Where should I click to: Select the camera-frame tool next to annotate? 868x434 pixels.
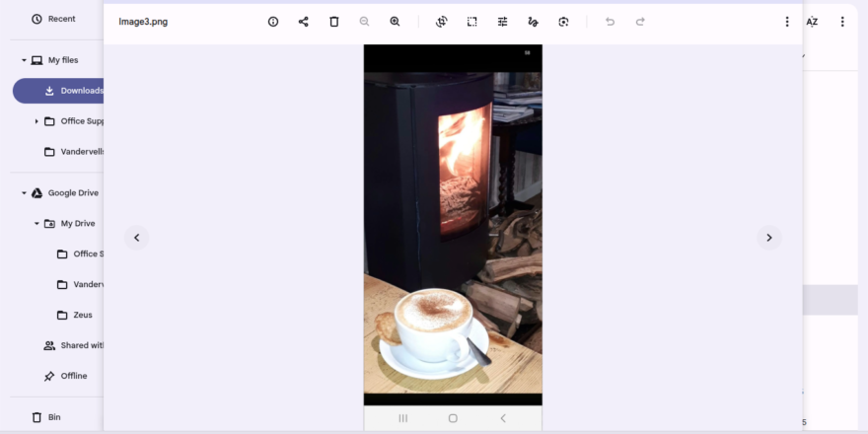563,22
